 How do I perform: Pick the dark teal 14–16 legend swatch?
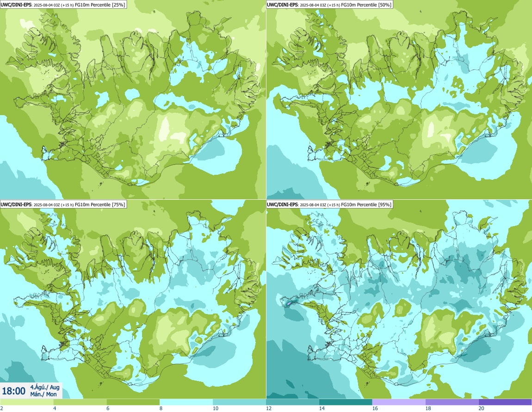346,402
